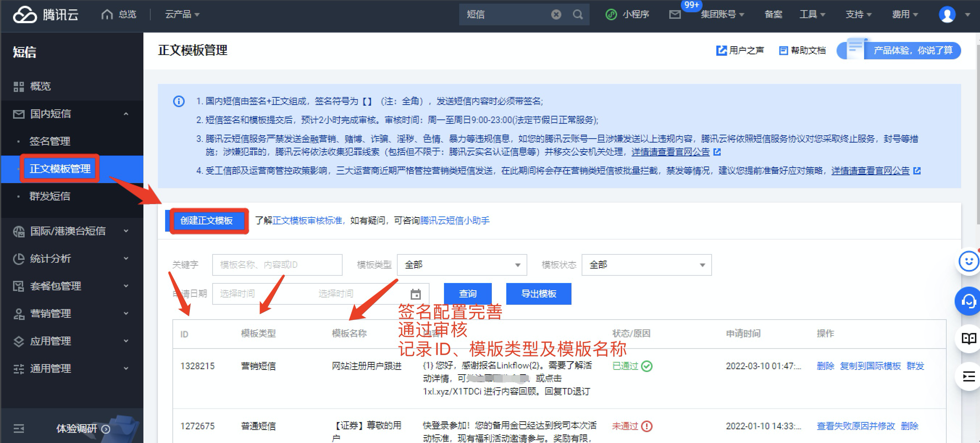Open the documentation book float button
This screenshot has height=443, width=980.
968,338
